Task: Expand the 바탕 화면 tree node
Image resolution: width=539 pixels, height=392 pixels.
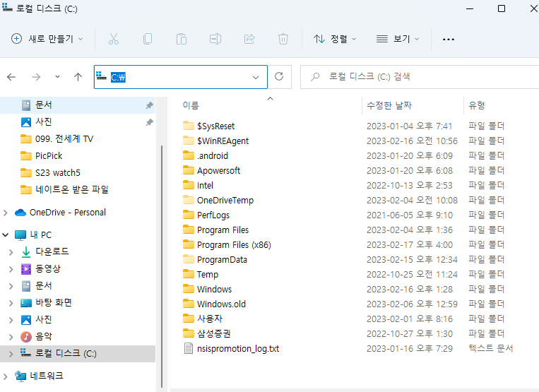Action: [x=11, y=303]
